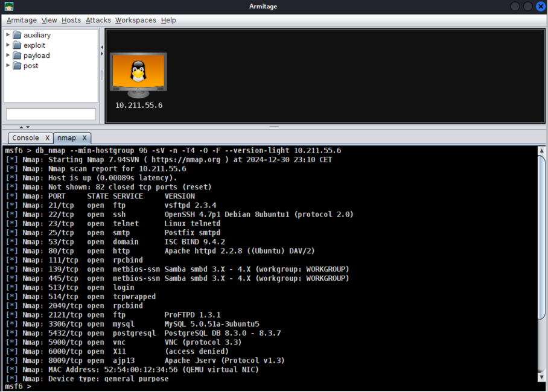Close the Console tab with X

click(47, 138)
